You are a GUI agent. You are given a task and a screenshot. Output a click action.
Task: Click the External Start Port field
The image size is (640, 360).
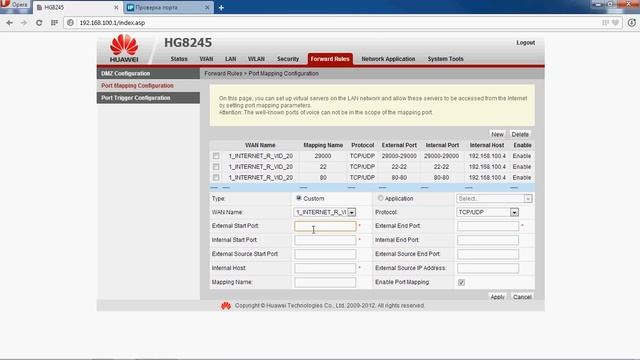325,226
